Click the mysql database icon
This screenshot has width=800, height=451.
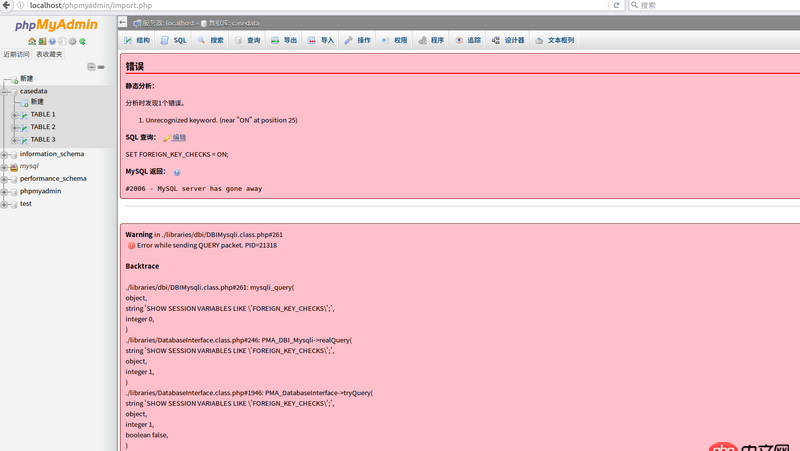click(14, 167)
